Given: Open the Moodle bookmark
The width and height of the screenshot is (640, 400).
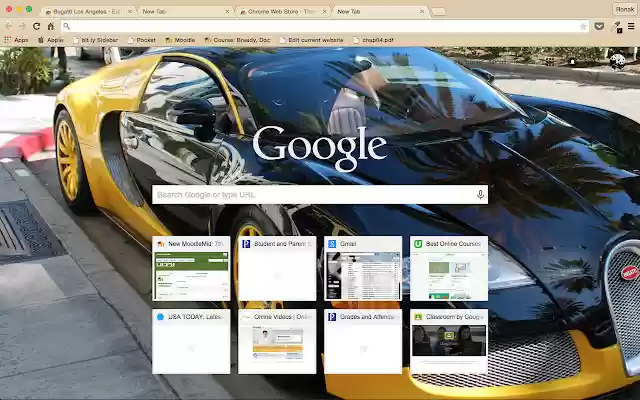Looking at the screenshot, I should (180, 40).
